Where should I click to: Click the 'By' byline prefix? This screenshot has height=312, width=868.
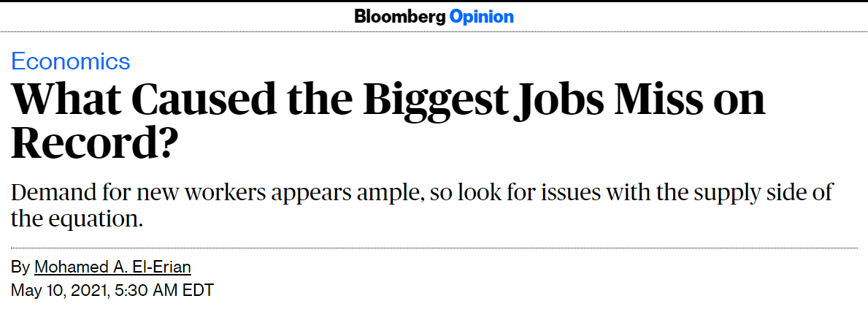pos(20,267)
